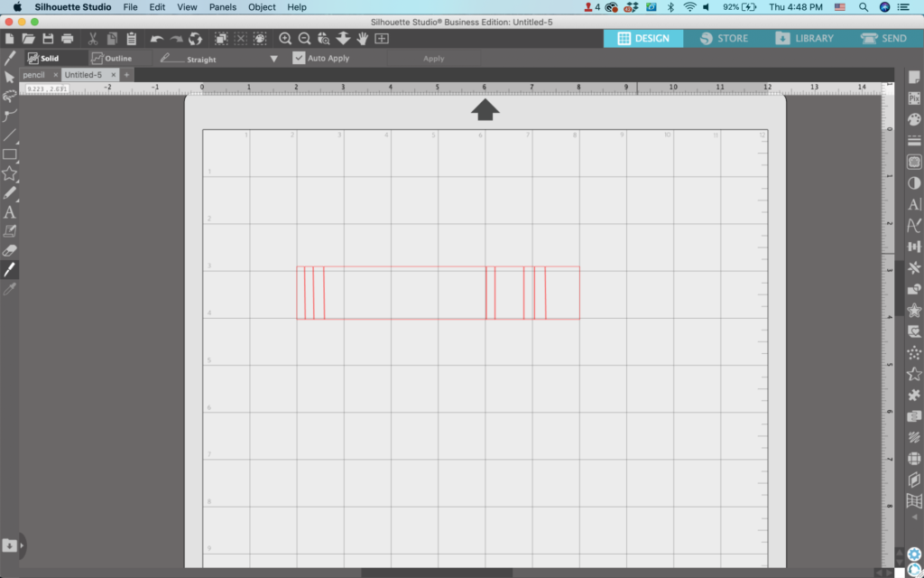Save the document with the floppy disk icon
The image size is (924, 578).
(48, 39)
